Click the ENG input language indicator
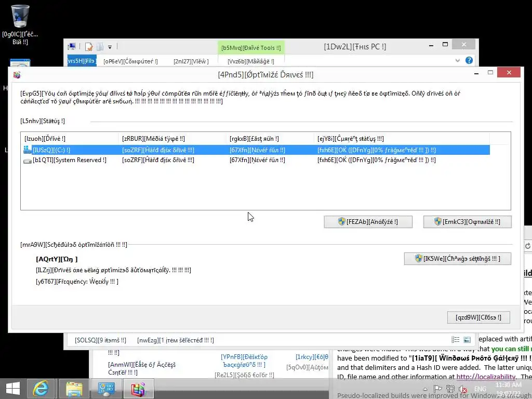532x399 pixels. pyautogui.click(x=480, y=389)
